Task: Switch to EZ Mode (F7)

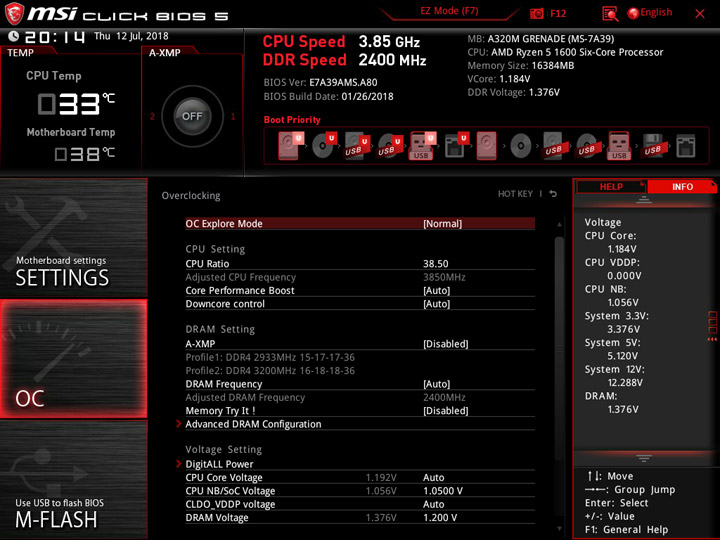Action: (449, 11)
